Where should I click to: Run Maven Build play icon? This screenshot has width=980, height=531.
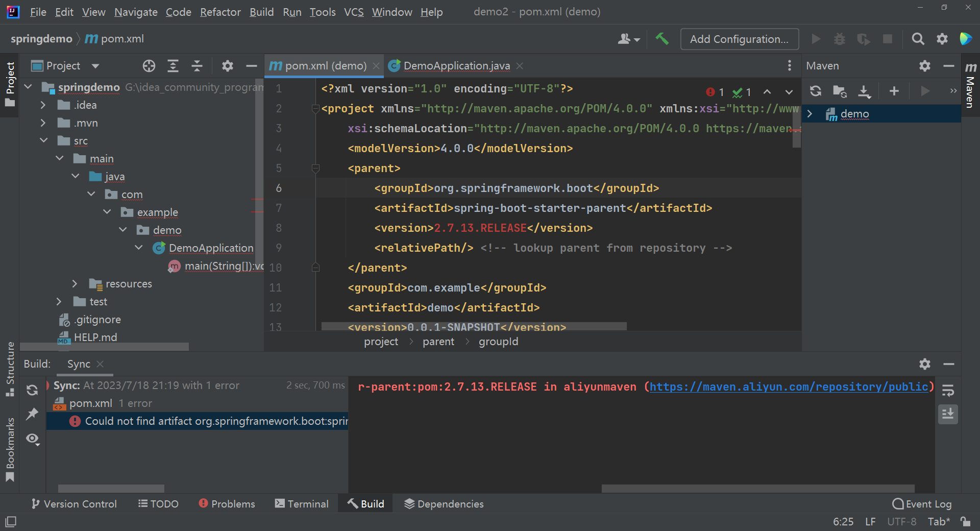tap(925, 91)
